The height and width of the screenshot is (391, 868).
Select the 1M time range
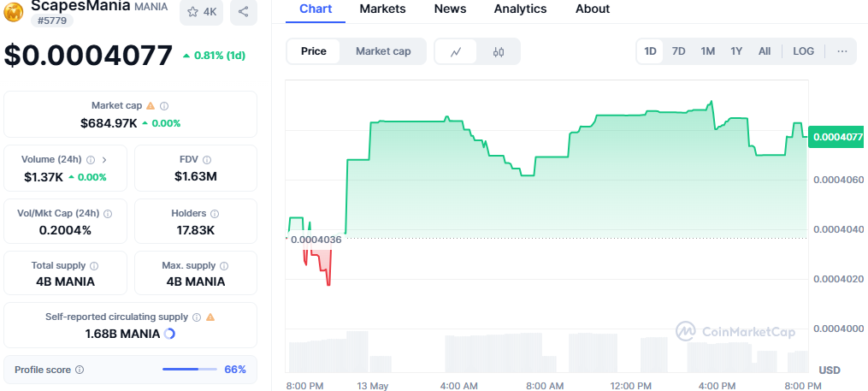pos(708,51)
